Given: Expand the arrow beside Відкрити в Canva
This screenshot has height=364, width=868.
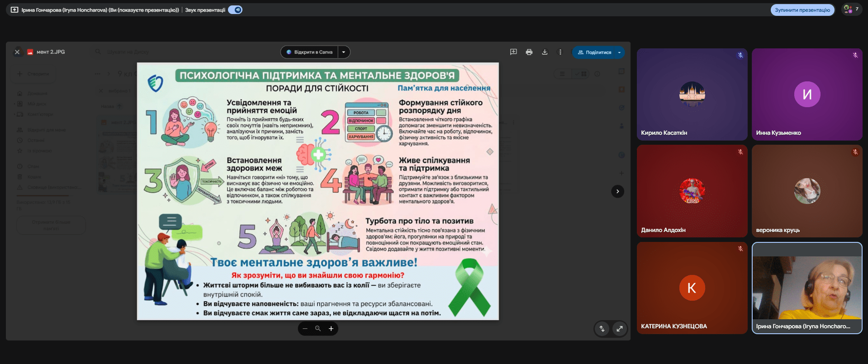Looking at the screenshot, I should [344, 52].
